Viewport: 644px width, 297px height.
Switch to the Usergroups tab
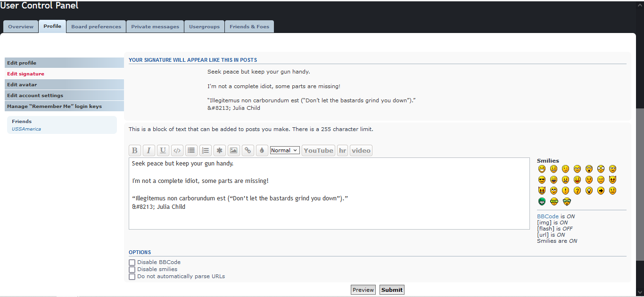tap(204, 26)
